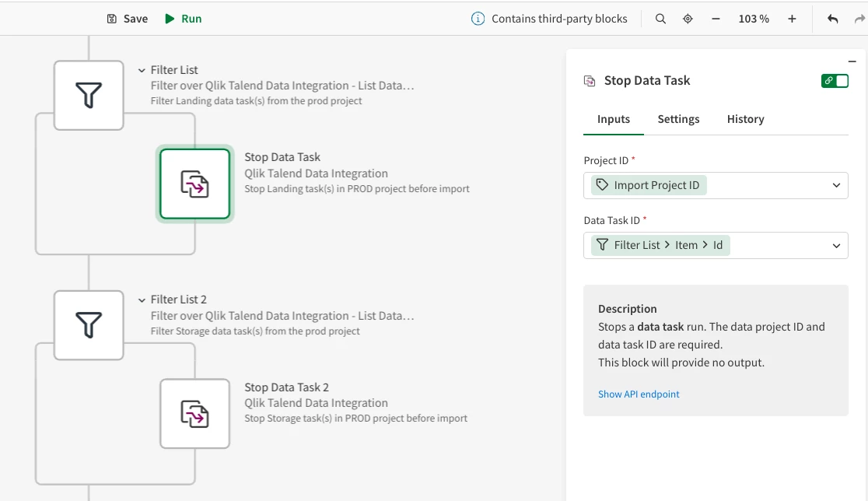Click the Show API endpoint link
The width and height of the screenshot is (868, 501).
coord(639,394)
